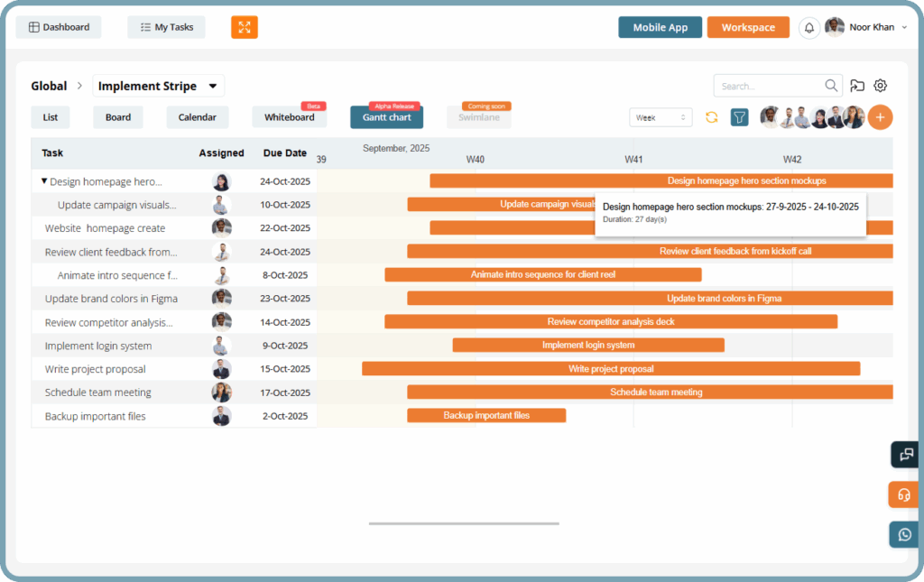Click the Mobile App button
The height and width of the screenshot is (582, 924).
[660, 27]
